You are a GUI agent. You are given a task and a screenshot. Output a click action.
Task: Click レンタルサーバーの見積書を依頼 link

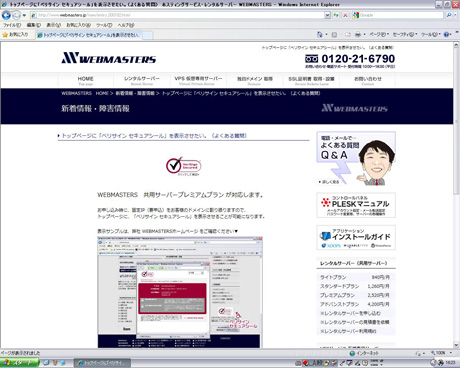click(x=355, y=322)
